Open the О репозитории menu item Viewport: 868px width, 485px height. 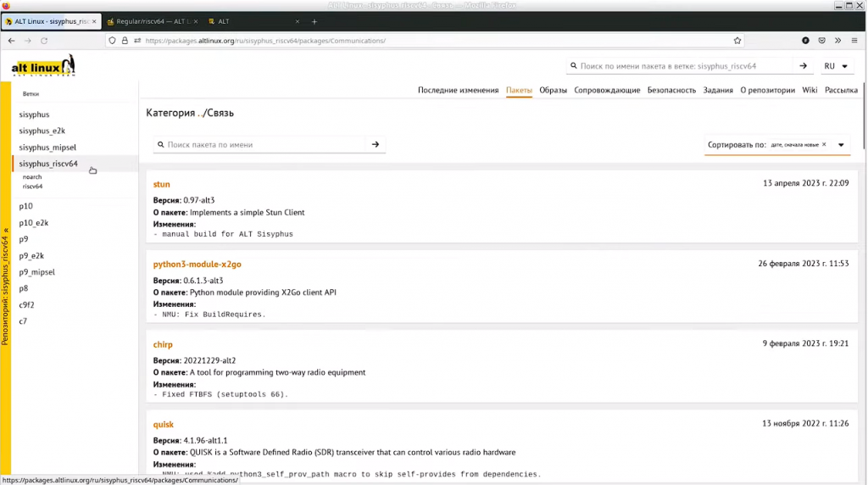(767, 90)
